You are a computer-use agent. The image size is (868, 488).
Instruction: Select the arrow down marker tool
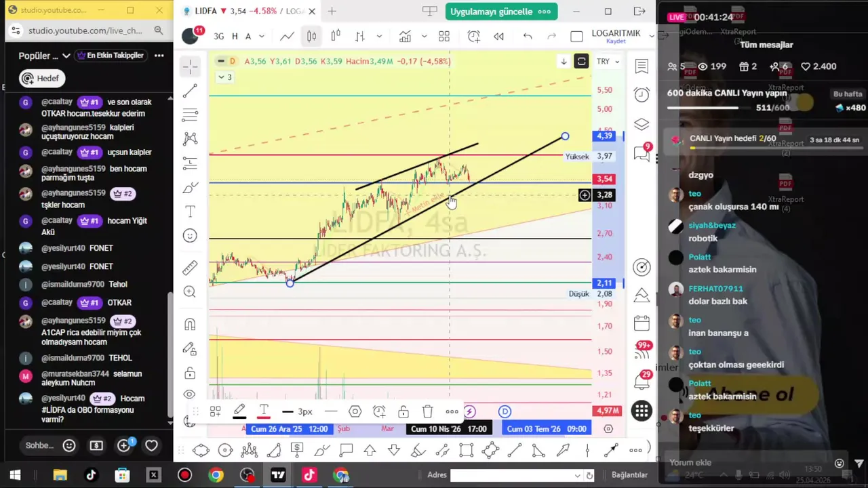[394, 450]
